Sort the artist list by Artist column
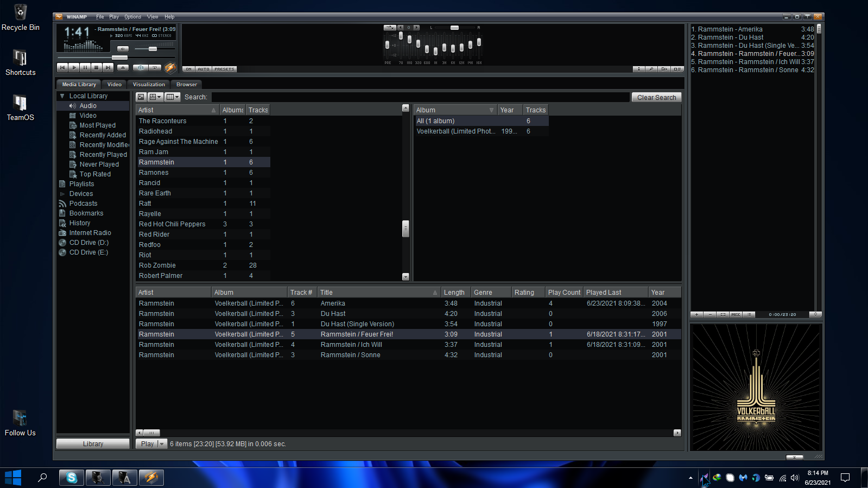 178,110
